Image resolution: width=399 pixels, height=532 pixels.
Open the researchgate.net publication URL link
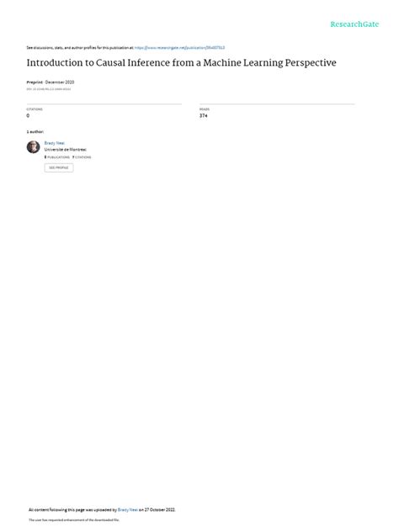179,48
